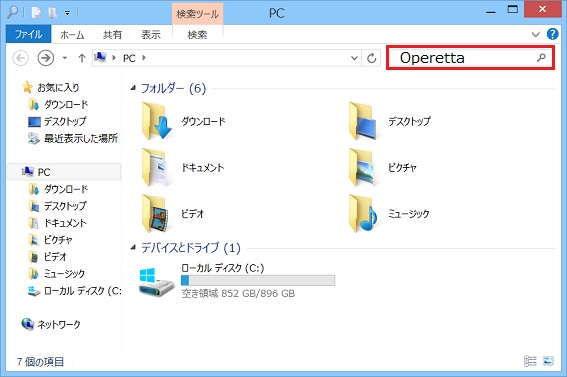Go up one level with up arrow
The image size is (567, 377).
click(x=82, y=58)
